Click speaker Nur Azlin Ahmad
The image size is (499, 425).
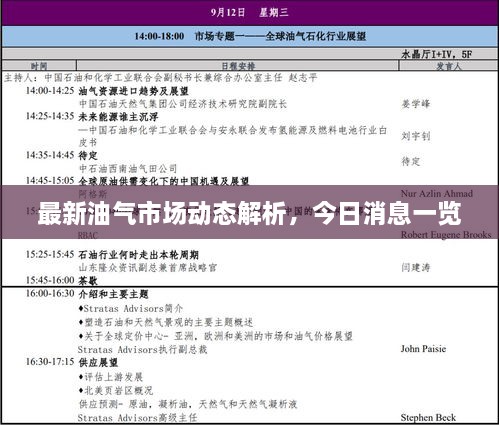[x=437, y=193]
